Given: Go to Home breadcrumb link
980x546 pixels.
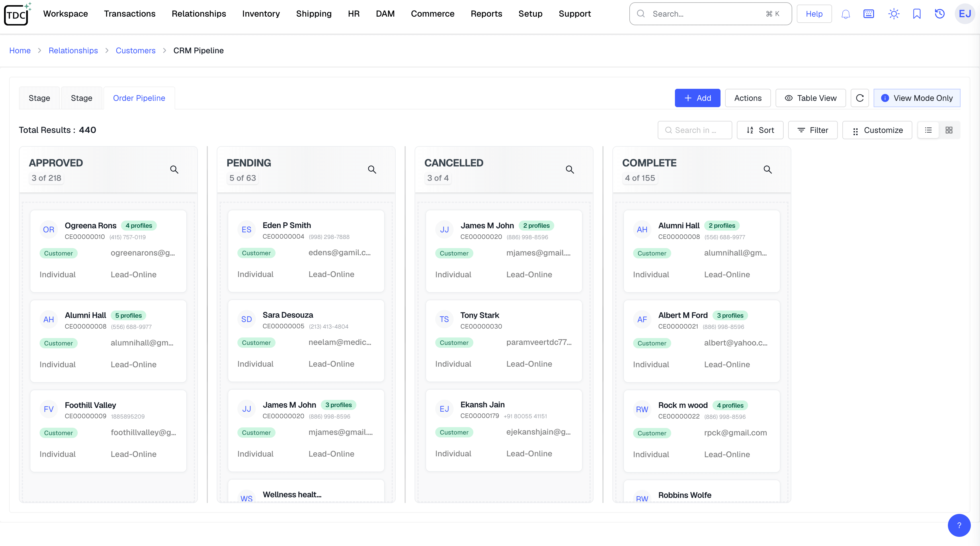Looking at the screenshot, I should pyautogui.click(x=20, y=51).
